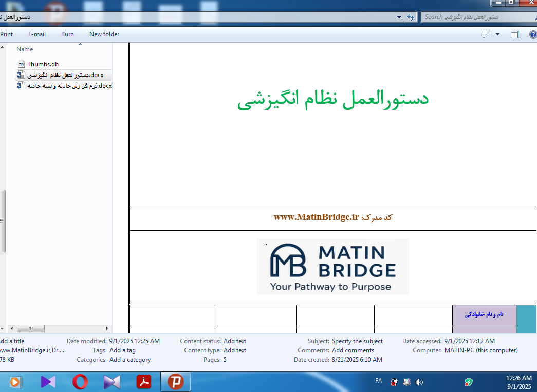Click Add a tag in details pane

tap(122, 350)
